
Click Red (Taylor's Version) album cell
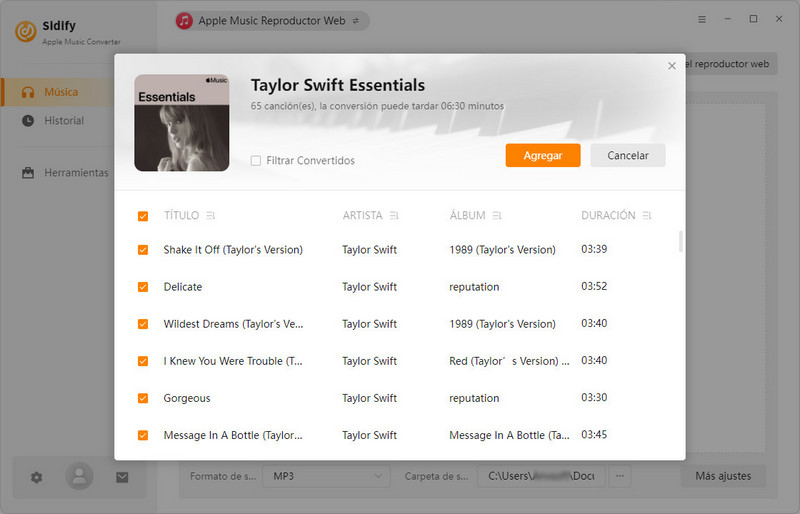click(509, 361)
